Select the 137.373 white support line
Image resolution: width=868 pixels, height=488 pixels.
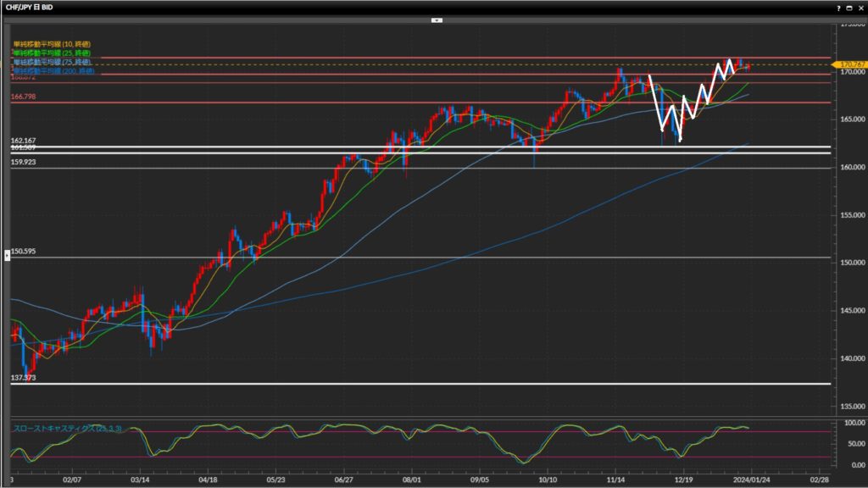(x=424, y=383)
